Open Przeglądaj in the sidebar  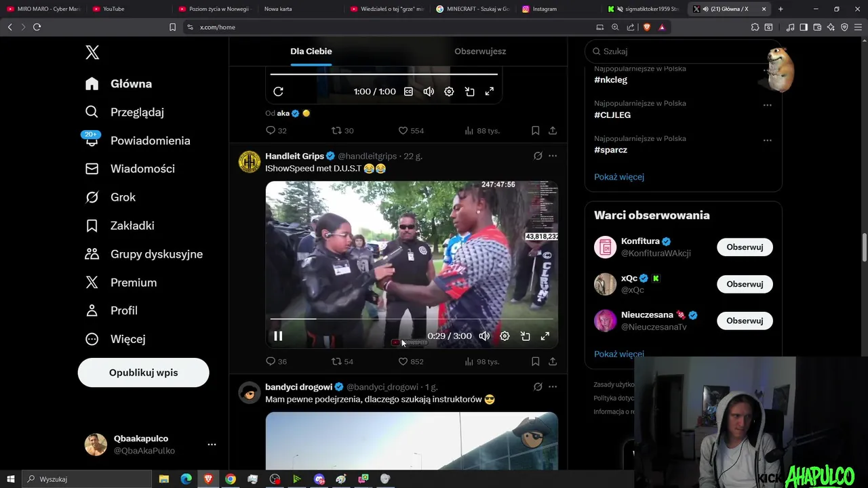tap(125, 112)
